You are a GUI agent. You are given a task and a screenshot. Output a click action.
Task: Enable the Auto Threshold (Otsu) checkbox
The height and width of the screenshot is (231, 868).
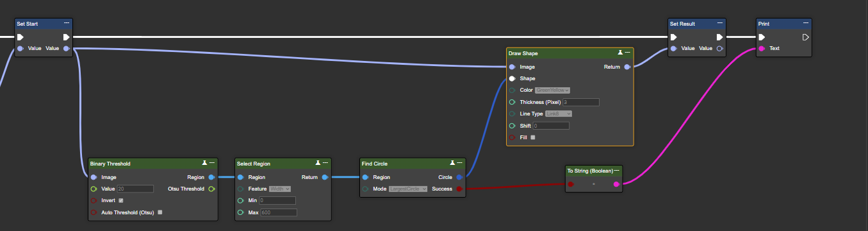pyautogui.click(x=160, y=212)
